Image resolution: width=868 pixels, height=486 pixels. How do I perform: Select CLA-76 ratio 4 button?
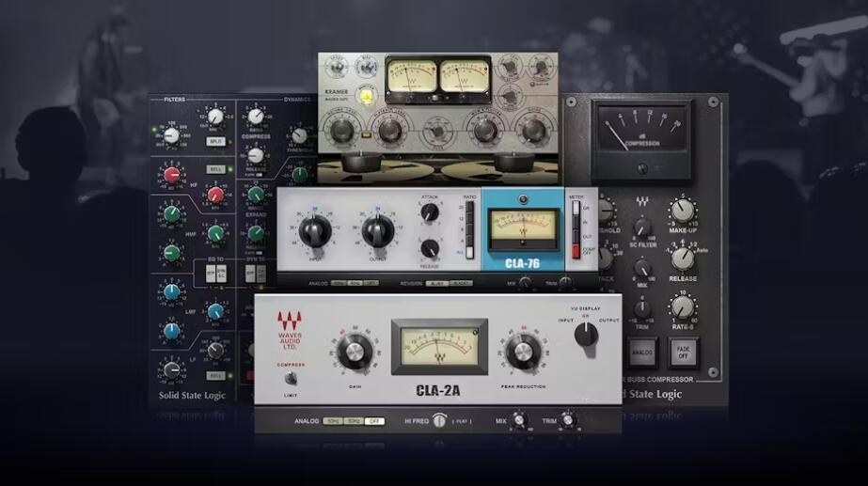point(469,242)
